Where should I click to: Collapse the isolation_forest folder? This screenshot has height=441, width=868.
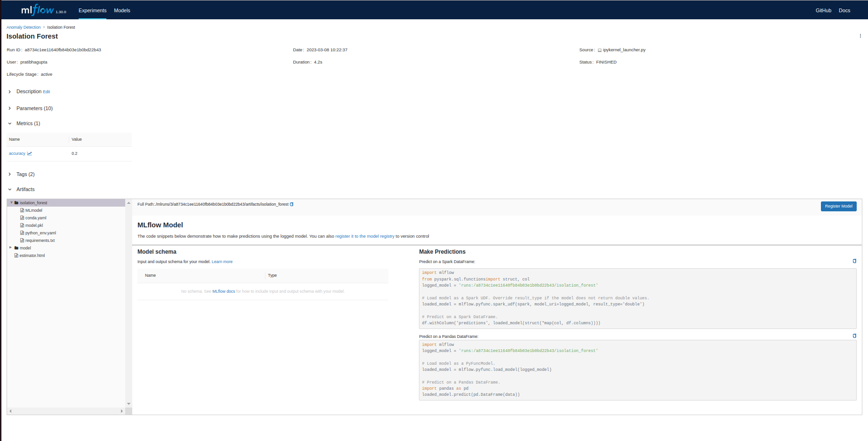tap(11, 203)
